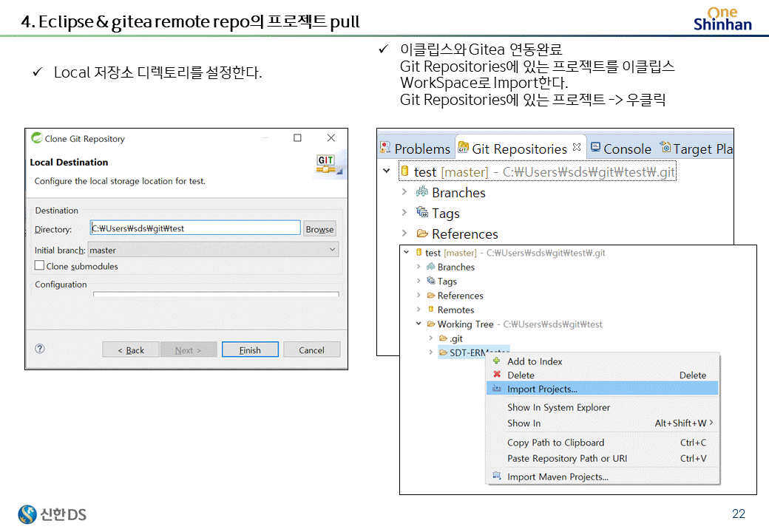This screenshot has width=769, height=532.
Task: Click the SDT-ERMaster folder icon
Action: (443, 352)
